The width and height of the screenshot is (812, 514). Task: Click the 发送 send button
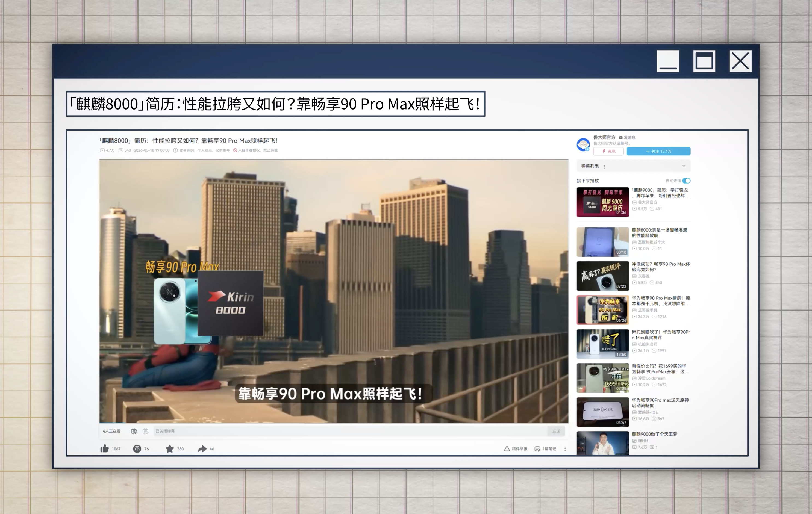(556, 431)
